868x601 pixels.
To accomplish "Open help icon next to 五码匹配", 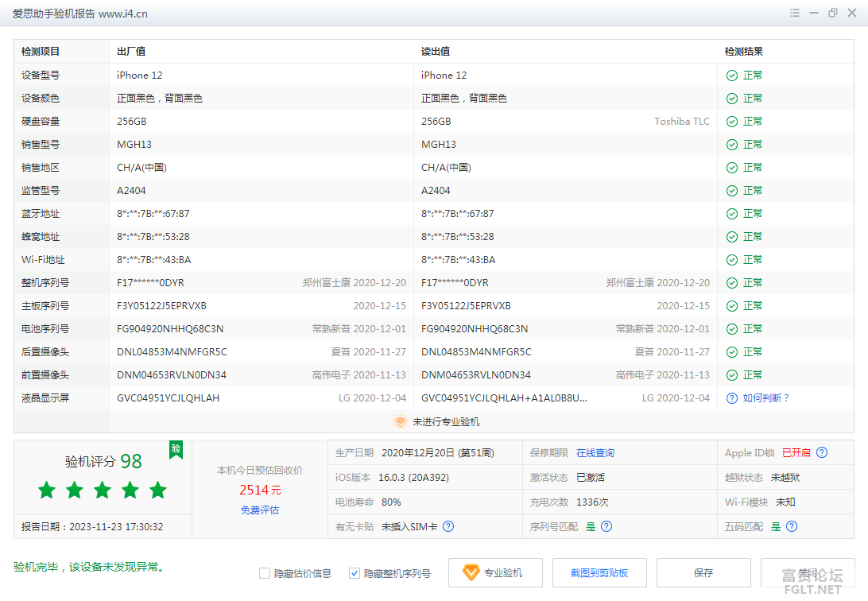I will (792, 526).
